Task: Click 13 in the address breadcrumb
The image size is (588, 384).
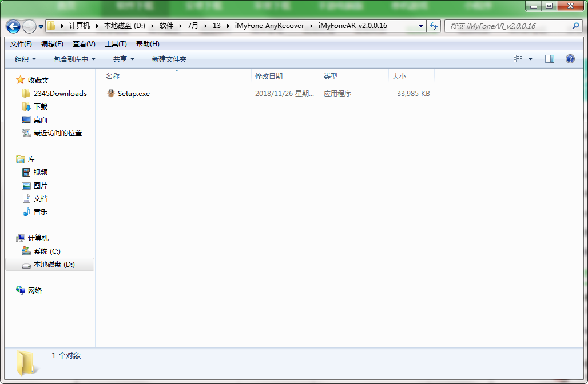Action: tap(217, 26)
